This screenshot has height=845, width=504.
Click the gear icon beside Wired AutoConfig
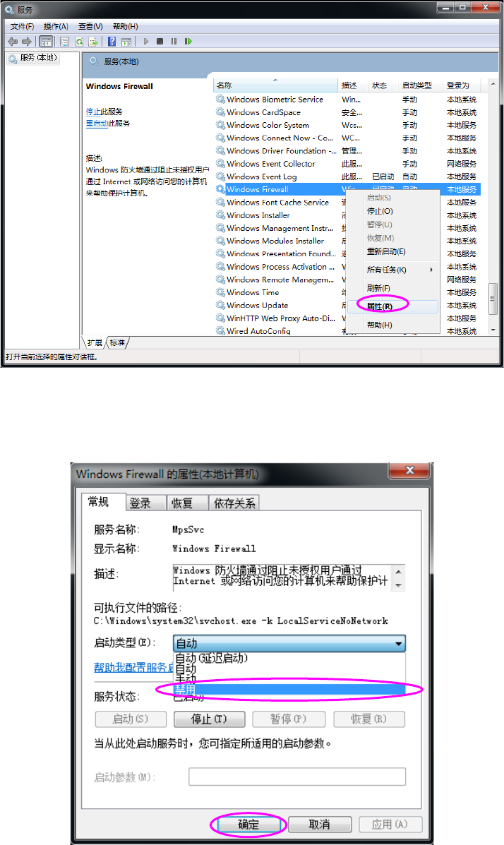pyautogui.click(x=220, y=331)
